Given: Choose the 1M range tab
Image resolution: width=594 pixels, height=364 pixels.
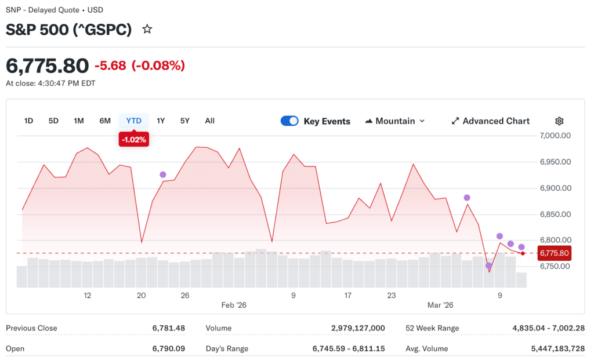Looking at the screenshot, I should coord(79,121).
